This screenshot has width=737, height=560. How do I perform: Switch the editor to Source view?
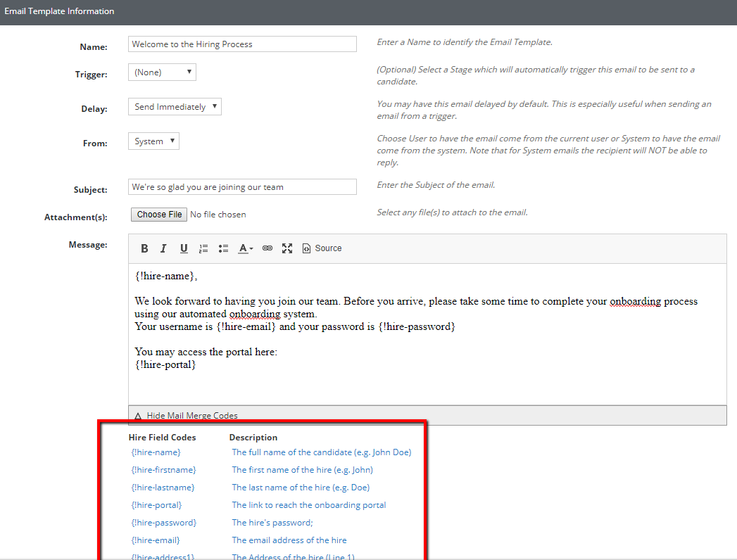[x=322, y=248]
